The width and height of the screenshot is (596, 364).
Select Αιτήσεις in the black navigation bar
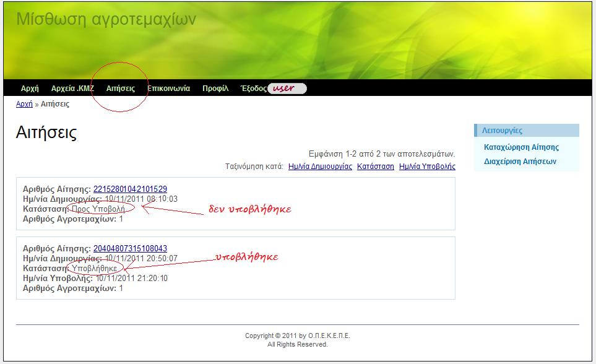121,89
